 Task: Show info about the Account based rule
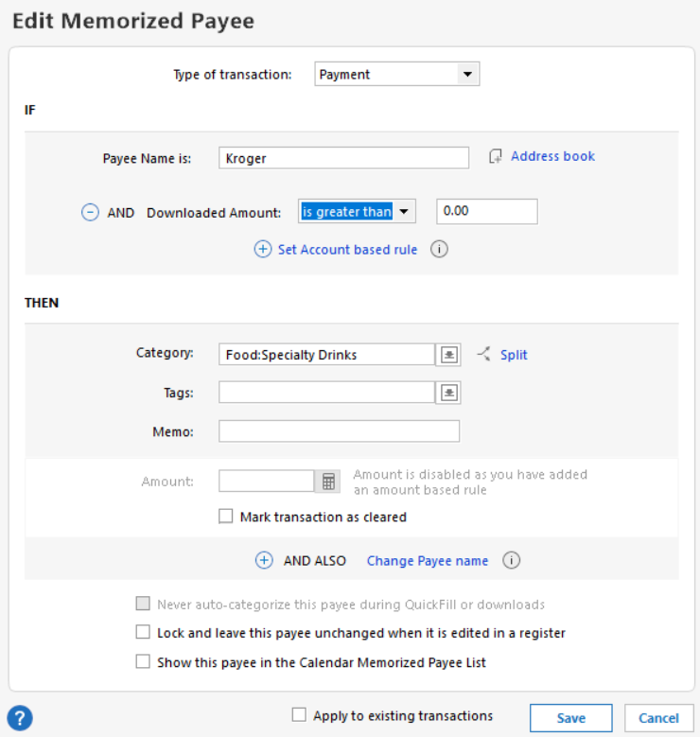pyautogui.click(x=439, y=250)
